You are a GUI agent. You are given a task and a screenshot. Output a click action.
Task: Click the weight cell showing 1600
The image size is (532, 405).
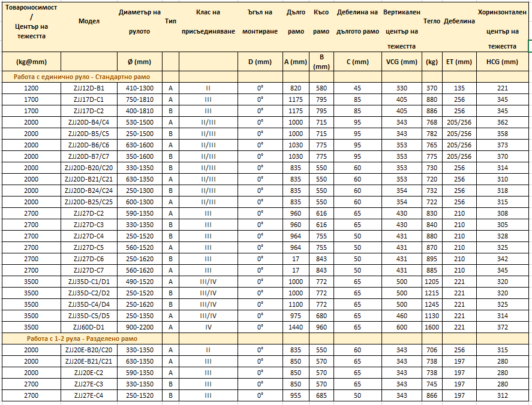click(432, 327)
